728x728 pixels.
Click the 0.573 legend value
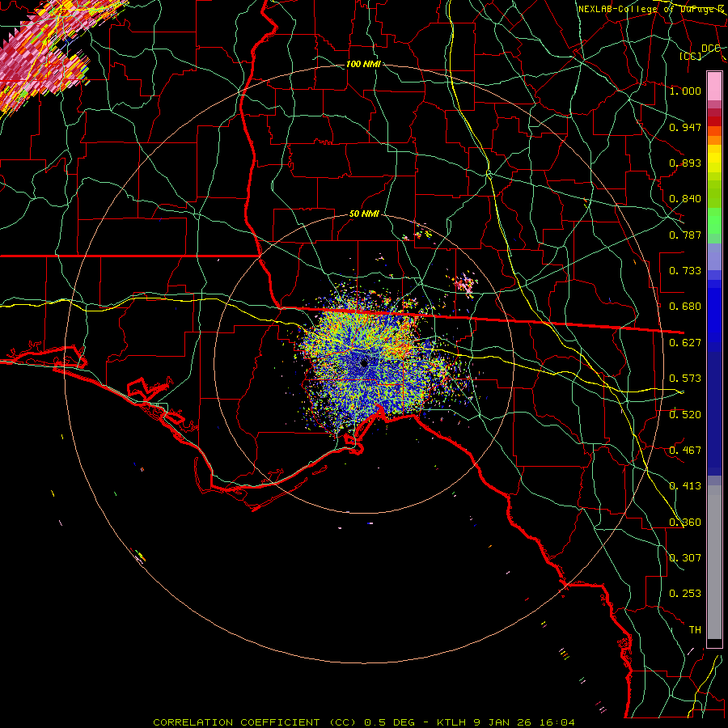pyautogui.click(x=685, y=379)
